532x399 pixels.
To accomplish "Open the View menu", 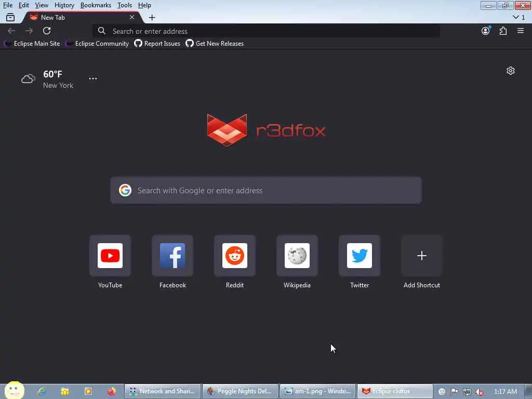I will pyautogui.click(x=42, y=5).
